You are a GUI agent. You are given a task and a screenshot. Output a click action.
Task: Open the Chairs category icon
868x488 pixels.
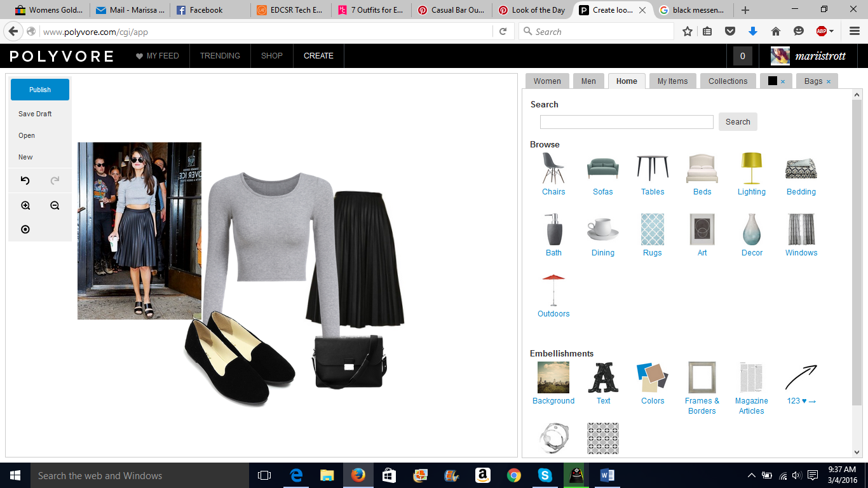(553, 168)
